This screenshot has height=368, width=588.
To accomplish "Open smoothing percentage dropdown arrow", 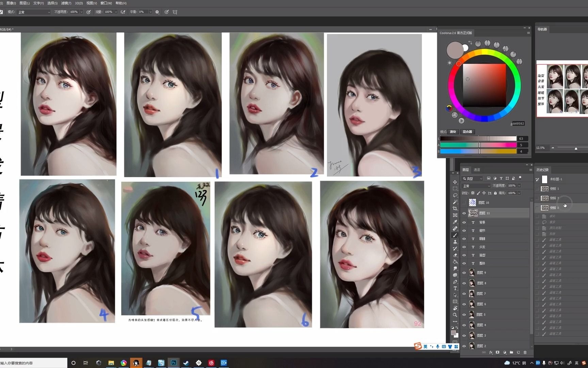I will coord(150,12).
